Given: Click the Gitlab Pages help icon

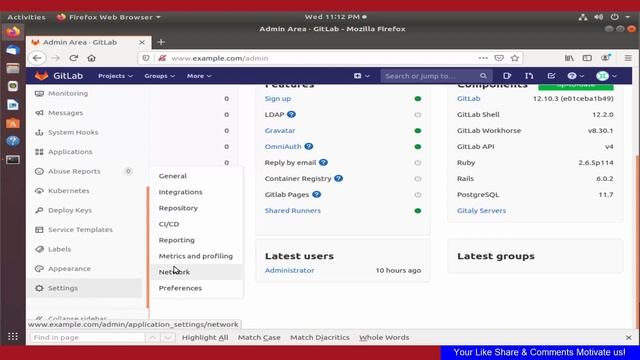Looking at the screenshot, I should coord(316,195).
